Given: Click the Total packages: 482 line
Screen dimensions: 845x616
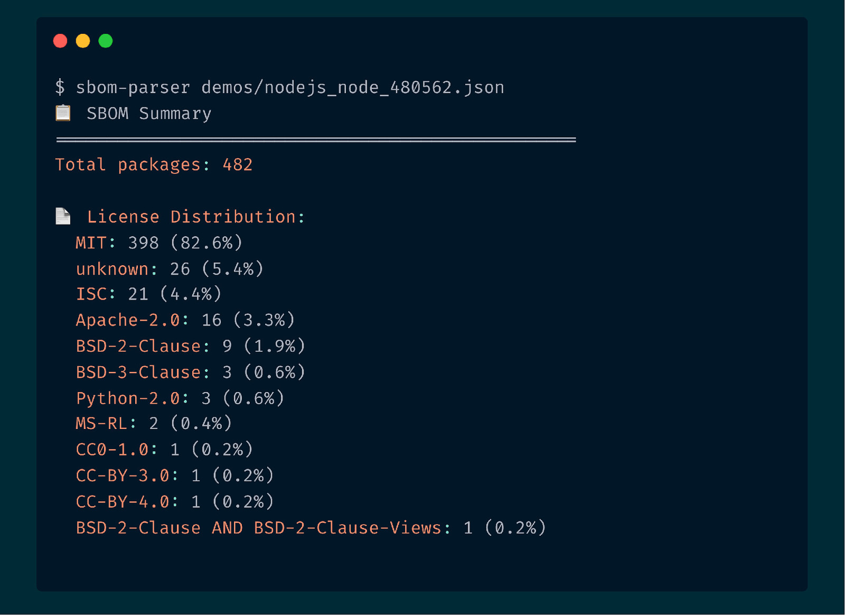Looking at the screenshot, I should [154, 165].
